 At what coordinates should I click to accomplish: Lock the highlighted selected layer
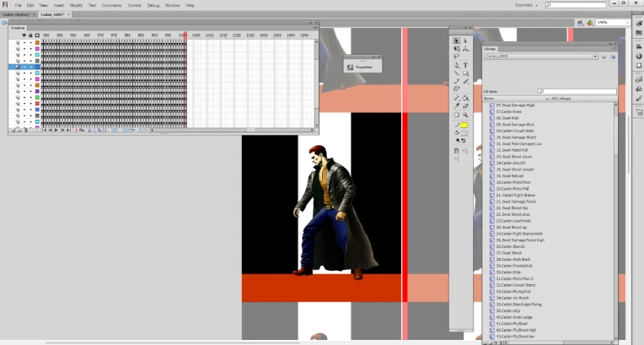click(30, 67)
